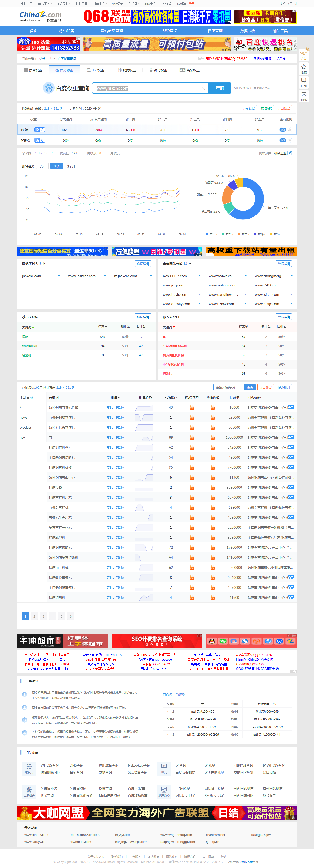314x868 pixels.
Task: Click the Baidu paw badge in 移动端 row
Action: pos(39,141)
